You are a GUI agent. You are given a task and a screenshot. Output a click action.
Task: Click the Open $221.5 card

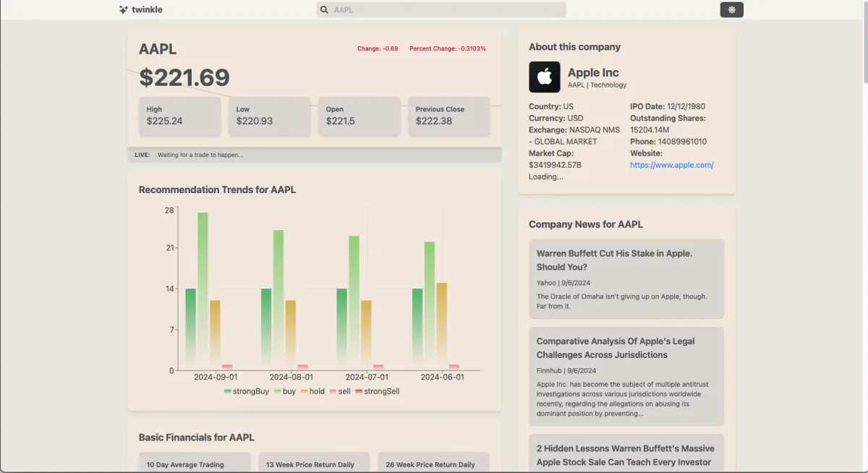359,116
